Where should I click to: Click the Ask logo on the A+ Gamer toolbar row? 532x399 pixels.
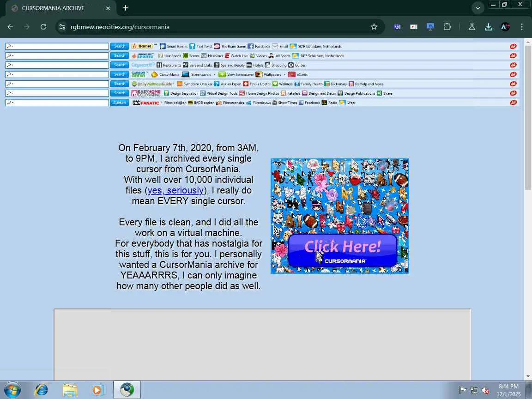pos(513,47)
